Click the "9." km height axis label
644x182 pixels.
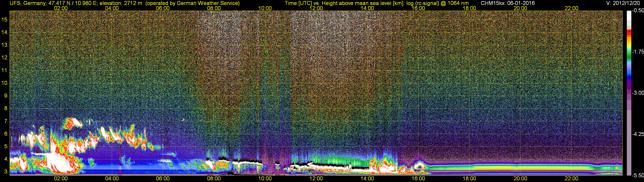[6, 96]
